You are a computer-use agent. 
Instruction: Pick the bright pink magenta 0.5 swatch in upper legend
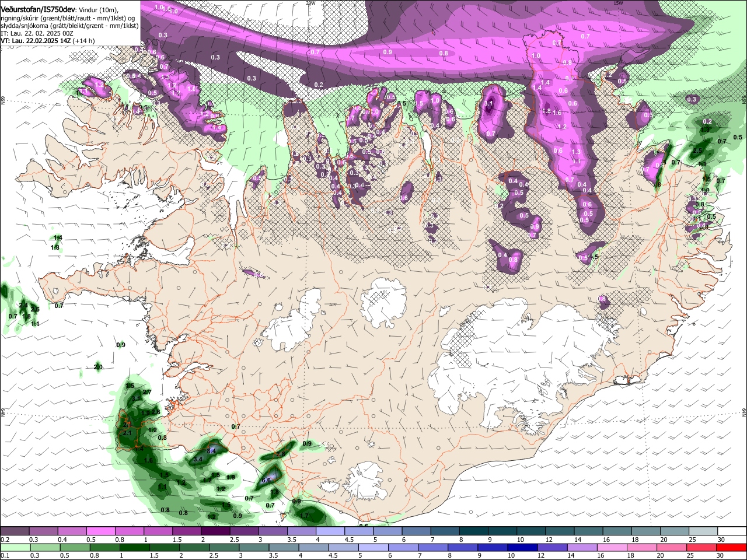(100, 531)
